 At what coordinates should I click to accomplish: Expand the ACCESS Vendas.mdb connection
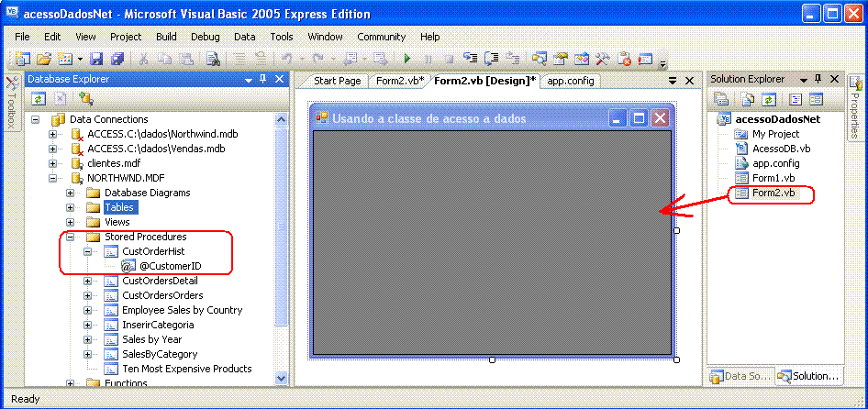[x=53, y=149]
